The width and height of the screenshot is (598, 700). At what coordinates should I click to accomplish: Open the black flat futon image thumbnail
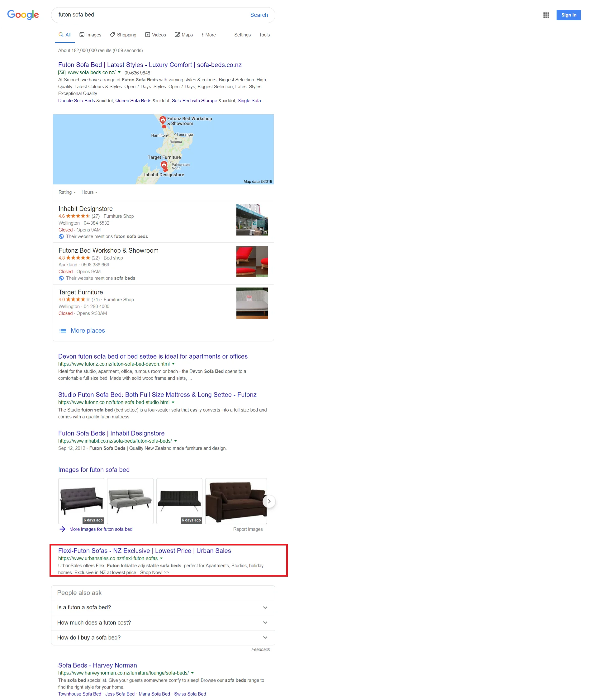pyautogui.click(x=179, y=501)
